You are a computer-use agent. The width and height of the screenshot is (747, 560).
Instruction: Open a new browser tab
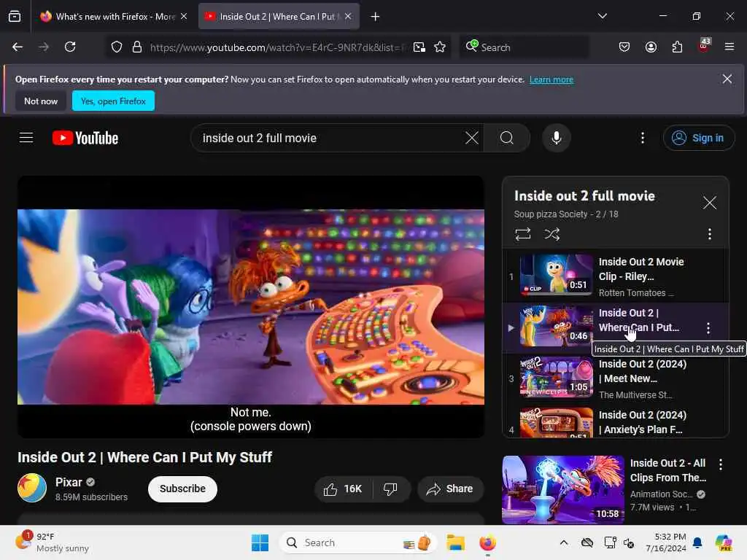coord(376,17)
